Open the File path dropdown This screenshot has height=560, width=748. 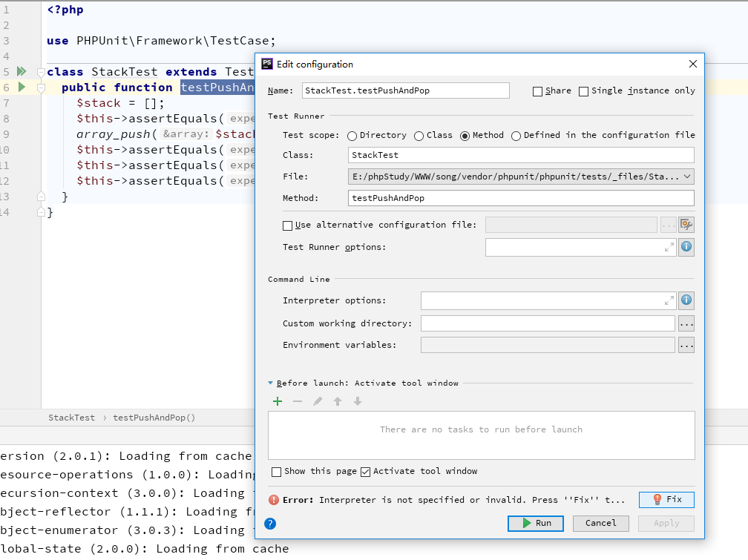[686, 177]
